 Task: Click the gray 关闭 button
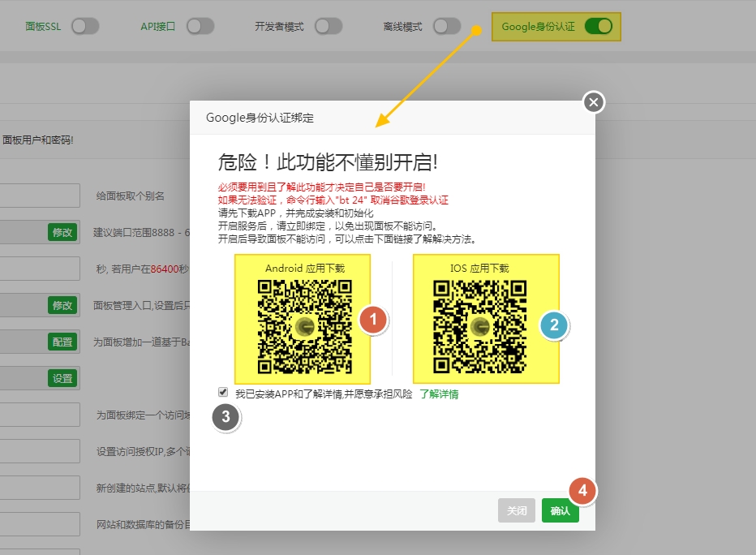click(x=517, y=510)
